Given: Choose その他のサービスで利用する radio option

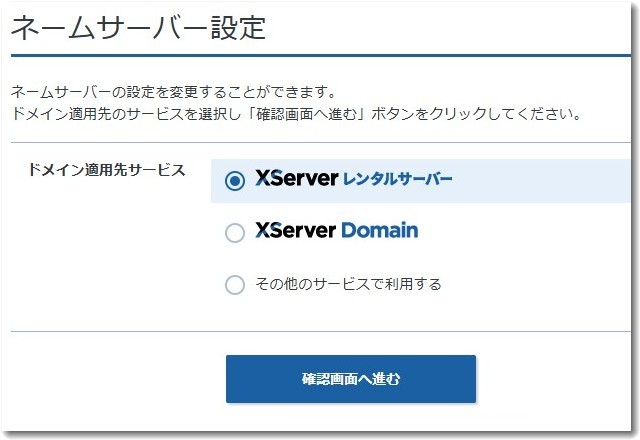Looking at the screenshot, I should point(235,284).
